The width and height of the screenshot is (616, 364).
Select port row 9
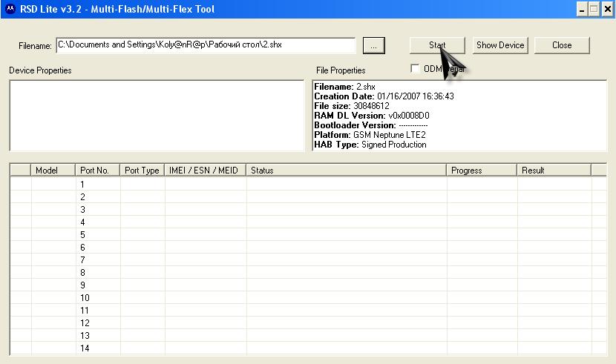308,285
